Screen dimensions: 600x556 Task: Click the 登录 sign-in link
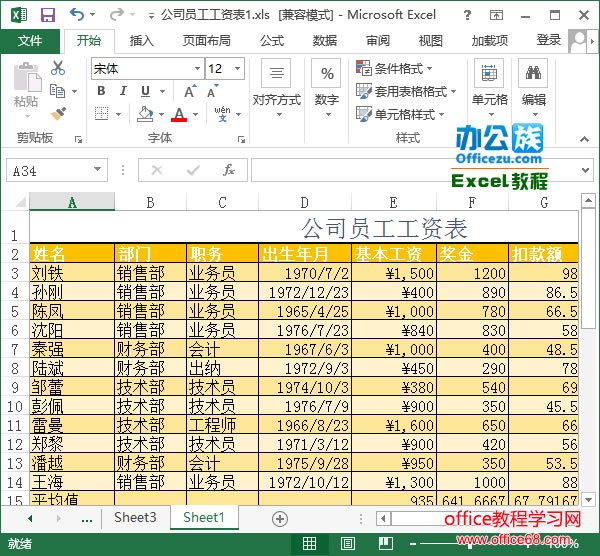(549, 41)
